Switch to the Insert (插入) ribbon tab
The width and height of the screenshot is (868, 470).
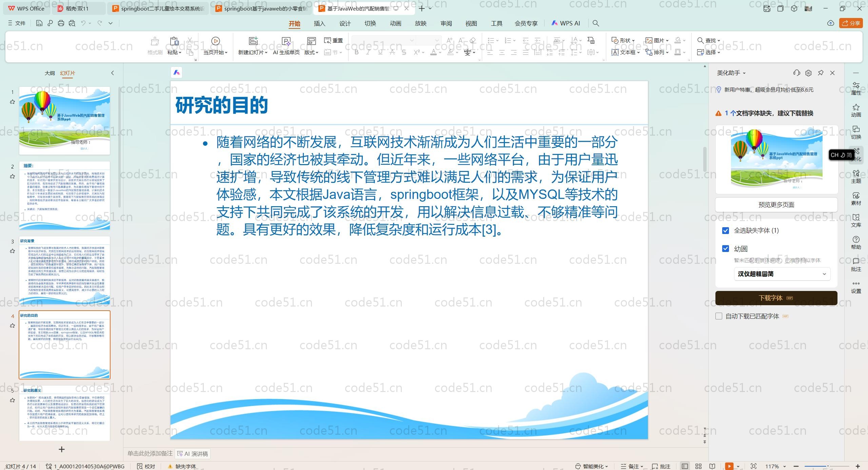(319, 23)
